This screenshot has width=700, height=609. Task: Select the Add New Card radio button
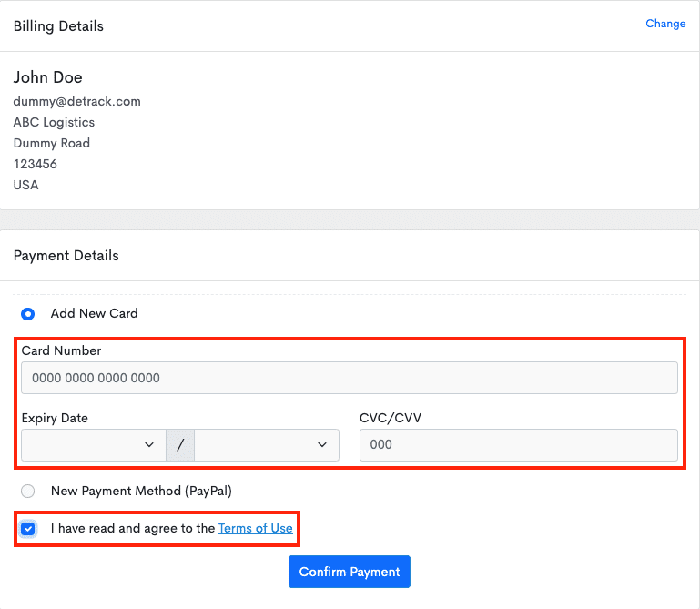[27, 314]
